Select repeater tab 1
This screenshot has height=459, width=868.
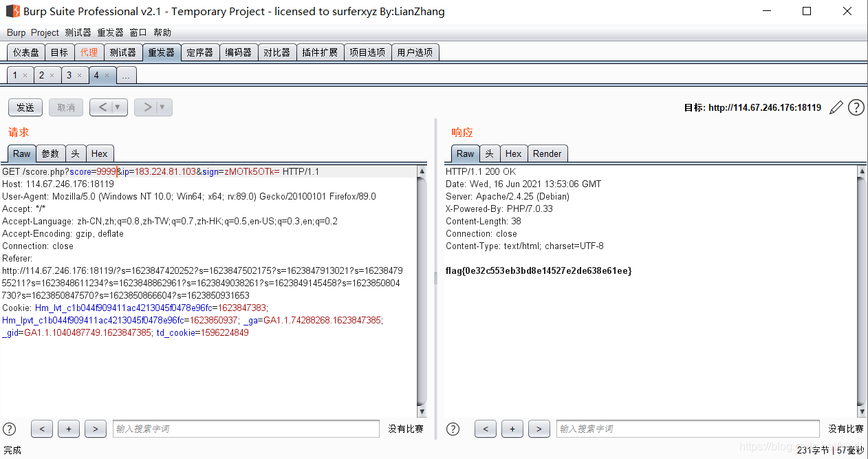pyautogui.click(x=14, y=76)
